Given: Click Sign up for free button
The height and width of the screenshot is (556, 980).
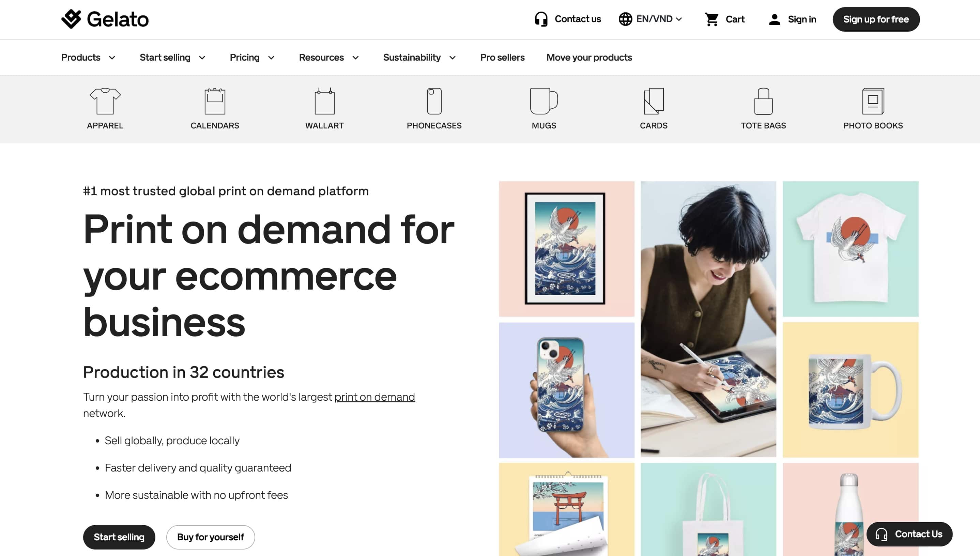Looking at the screenshot, I should 876,19.
